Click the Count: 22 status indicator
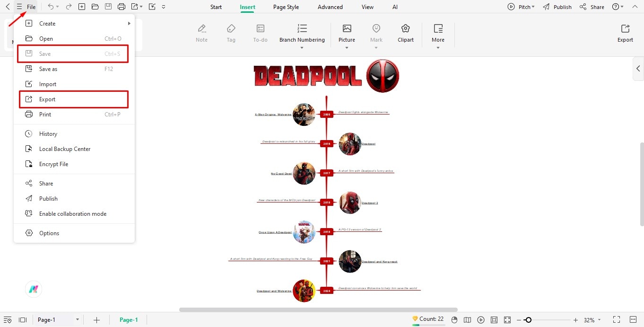Image resolution: width=644 pixels, height=327 pixels. [x=428, y=319]
